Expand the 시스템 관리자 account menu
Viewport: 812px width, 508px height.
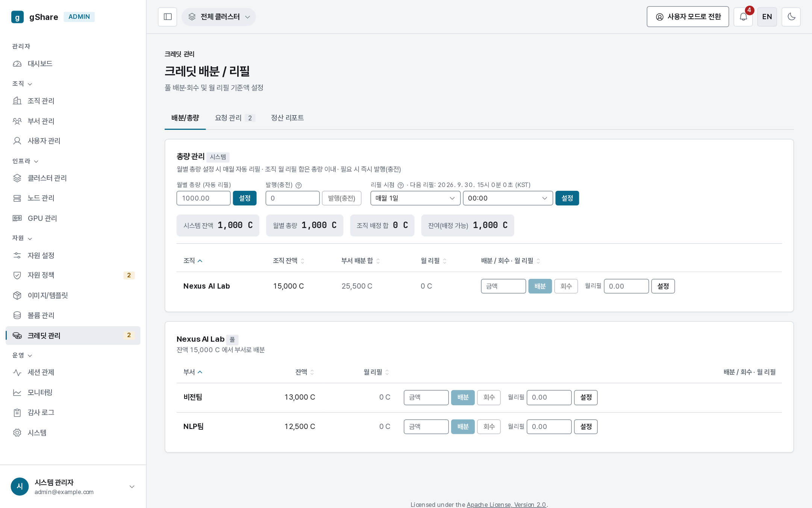click(73, 487)
